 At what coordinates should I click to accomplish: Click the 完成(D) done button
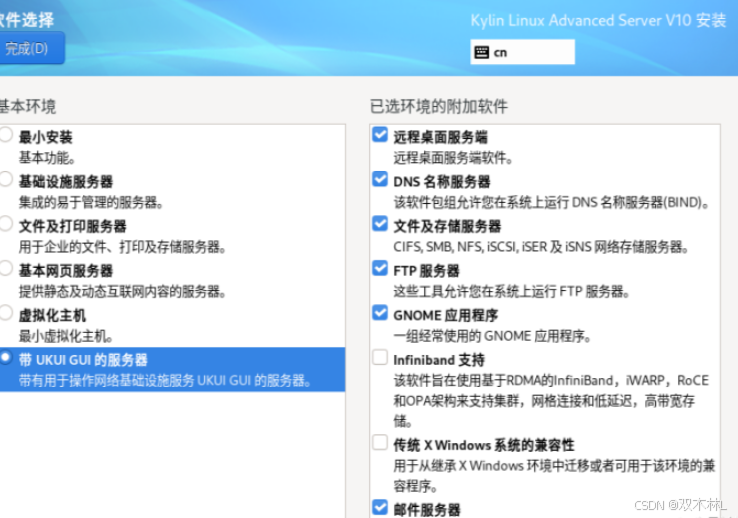coord(30,48)
